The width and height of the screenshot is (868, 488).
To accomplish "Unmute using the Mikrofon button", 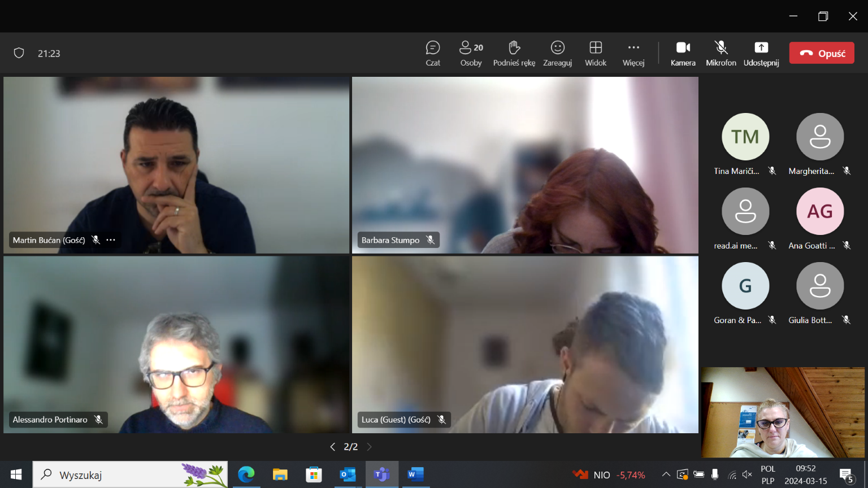I will 721,54.
